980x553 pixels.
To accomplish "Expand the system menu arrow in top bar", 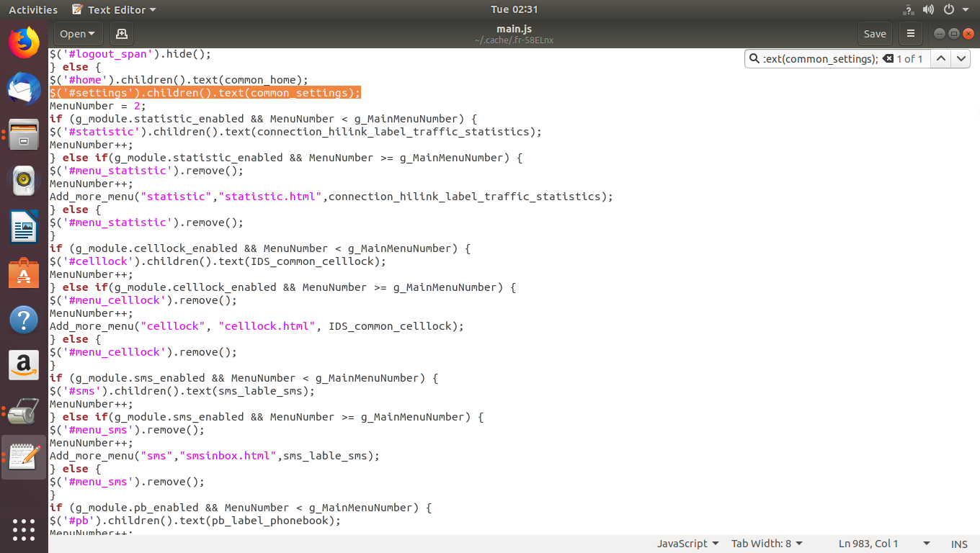I will point(966,9).
